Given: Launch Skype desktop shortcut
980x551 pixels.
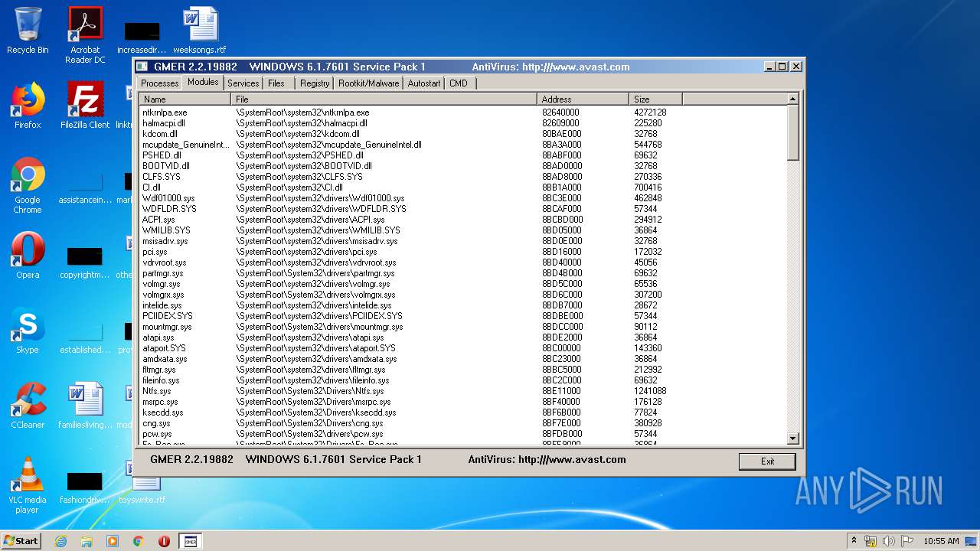Looking at the screenshot, I should tap(28, 331).
